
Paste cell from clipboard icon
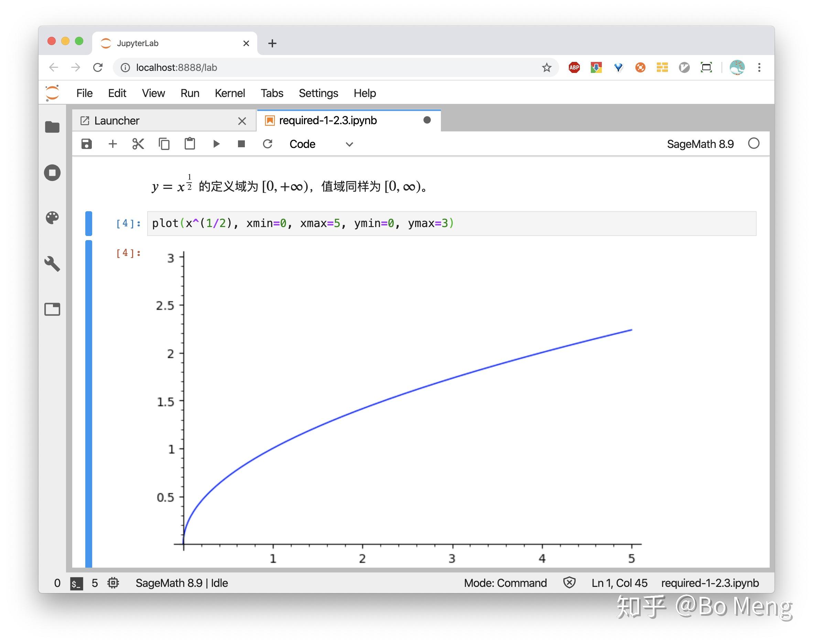tap(189, 144)
